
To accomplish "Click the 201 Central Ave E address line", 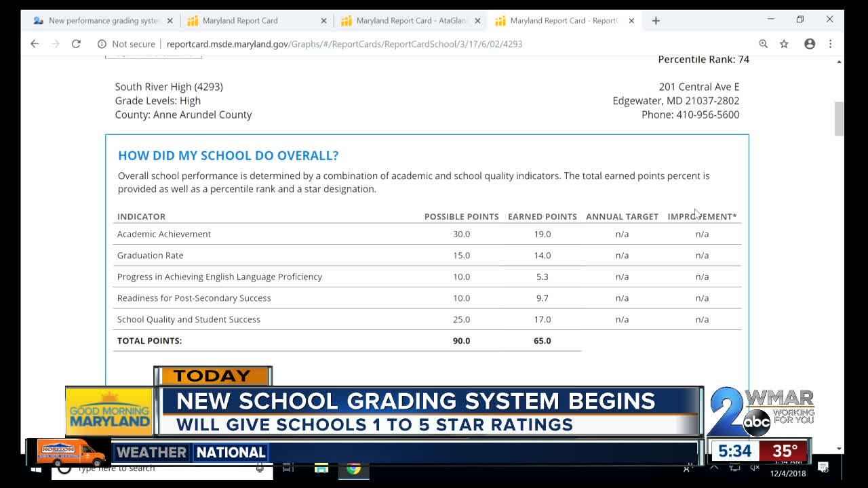I will [699, 87].
